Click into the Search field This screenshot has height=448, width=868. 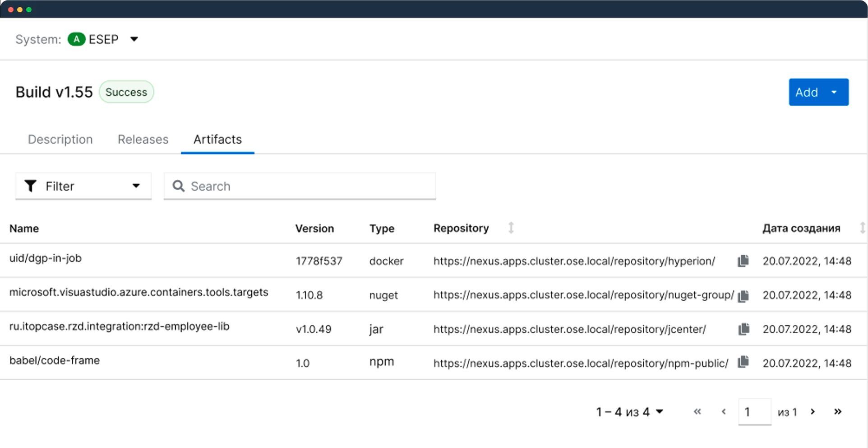point(307,186)
